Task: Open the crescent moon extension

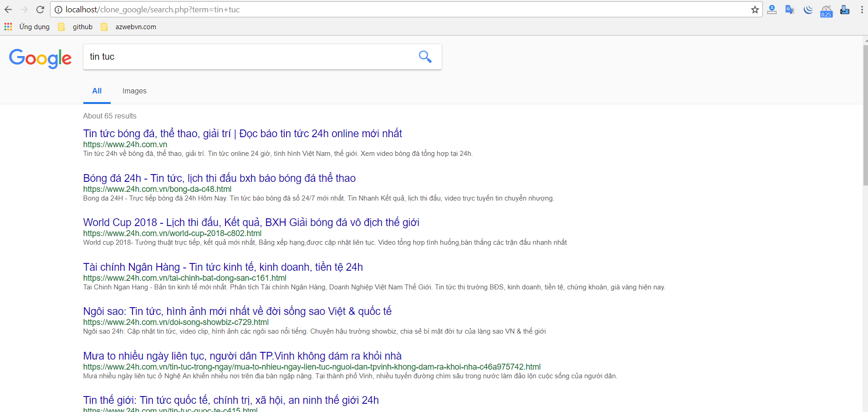Action: click(x=808, y=10)
